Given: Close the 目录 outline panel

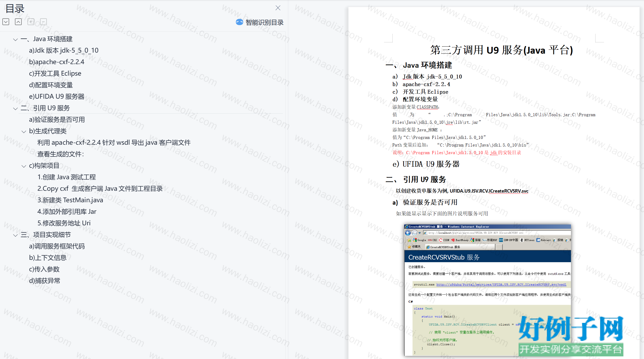Looking at the screenshot, I should pyautogui.click(x=278, y=8).
